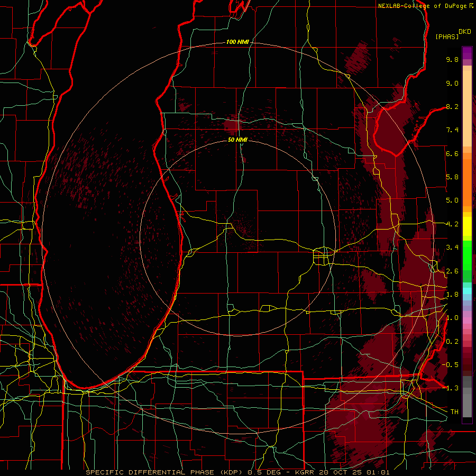This screenshot has height=476, width=476.
Task: Click the 1.3 scale value near the gray band
Action: click(452, 388)
